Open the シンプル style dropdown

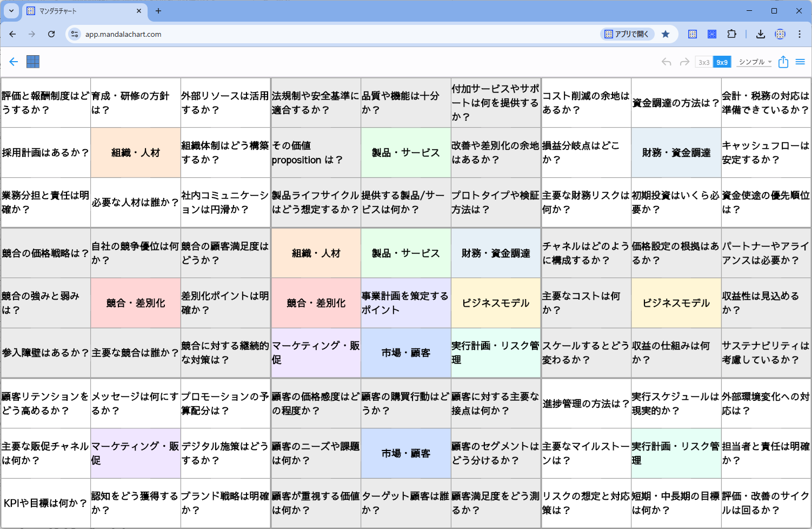(755, 62)
